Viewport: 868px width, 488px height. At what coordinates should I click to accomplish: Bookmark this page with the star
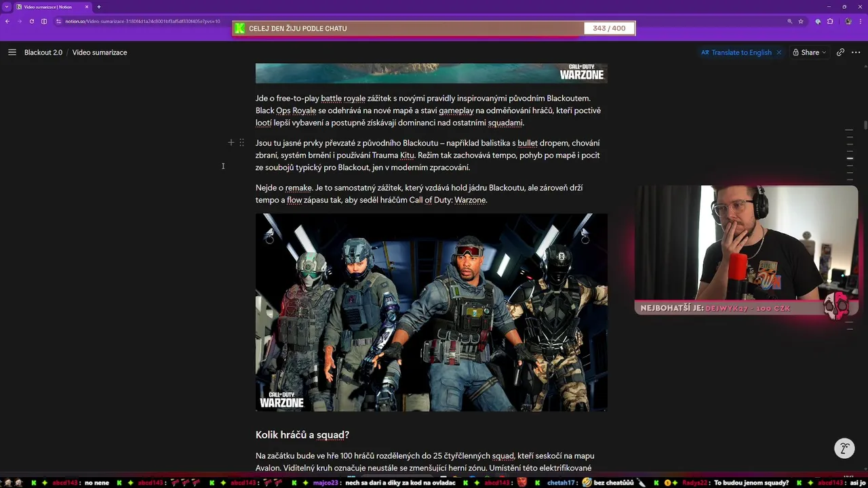pos(801,21)
